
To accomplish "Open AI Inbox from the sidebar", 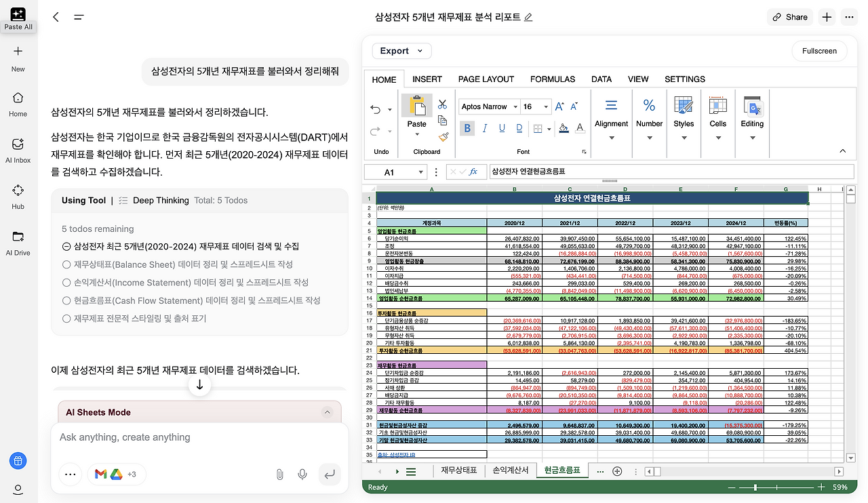I will coord(18,144).
